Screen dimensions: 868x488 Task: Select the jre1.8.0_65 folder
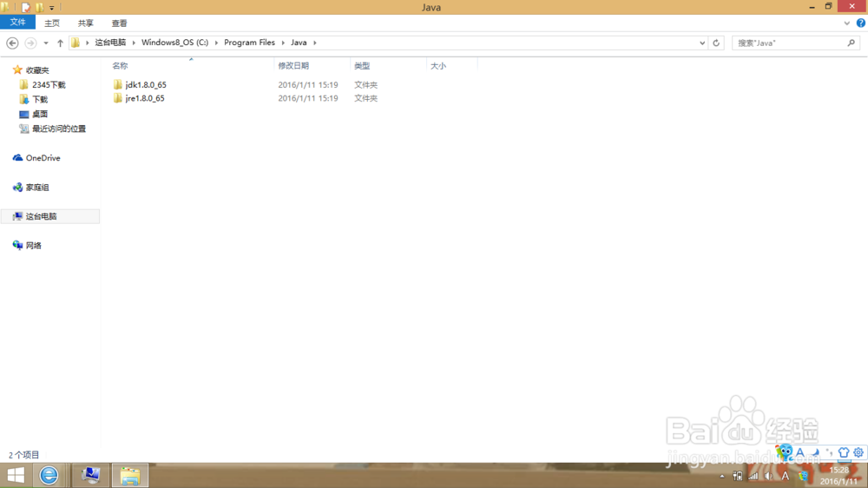pos(138,98)
